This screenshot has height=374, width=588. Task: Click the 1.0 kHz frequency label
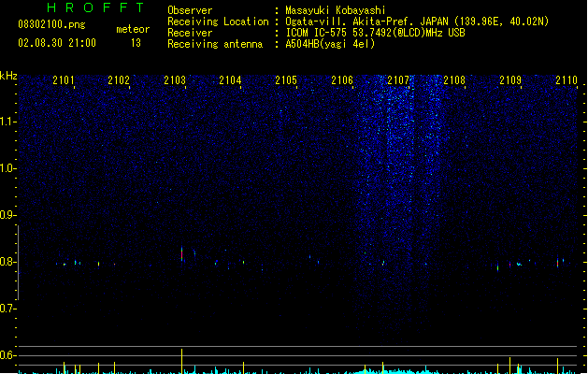[7, 168]
